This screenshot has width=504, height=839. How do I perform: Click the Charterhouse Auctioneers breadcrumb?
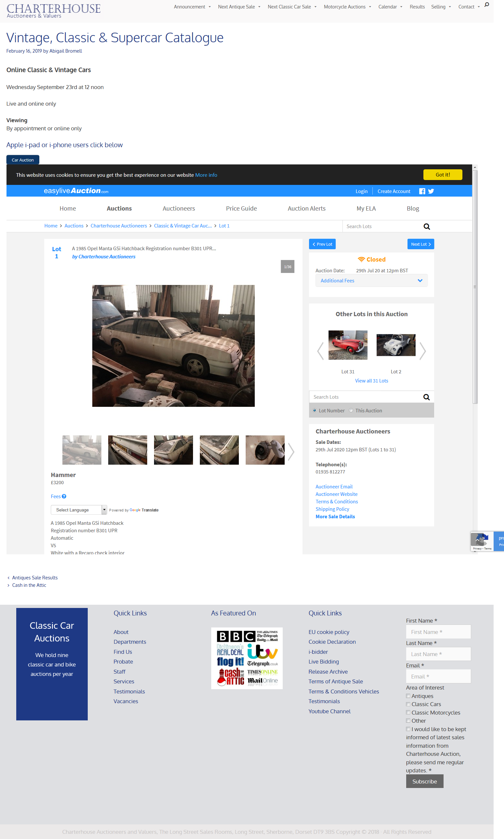(x=119, y=226)
